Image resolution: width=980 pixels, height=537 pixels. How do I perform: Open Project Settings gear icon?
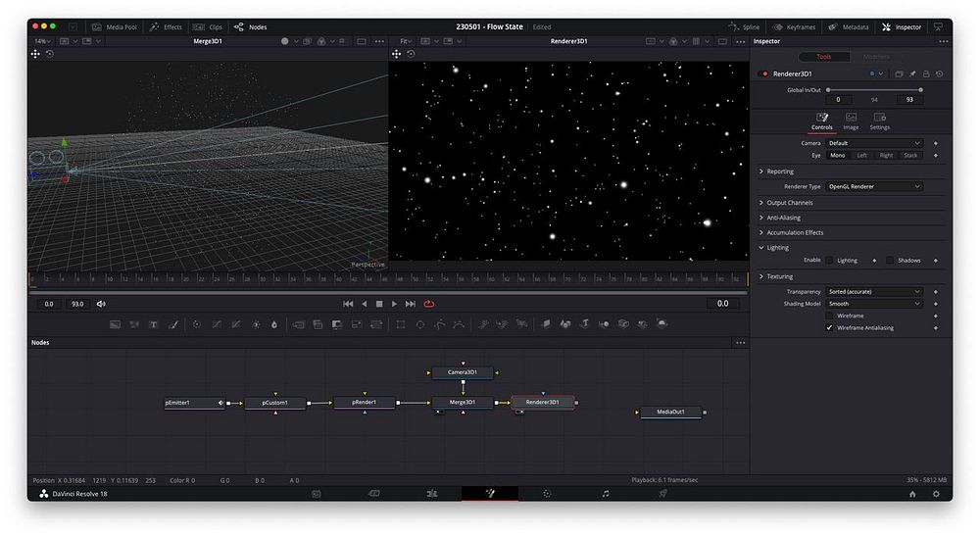936,494
